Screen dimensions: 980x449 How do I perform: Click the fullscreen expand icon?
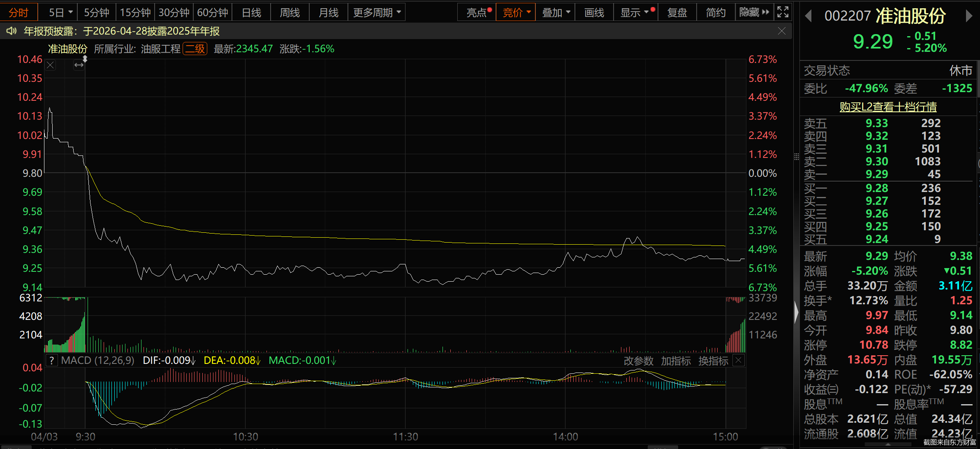point(783,12)
